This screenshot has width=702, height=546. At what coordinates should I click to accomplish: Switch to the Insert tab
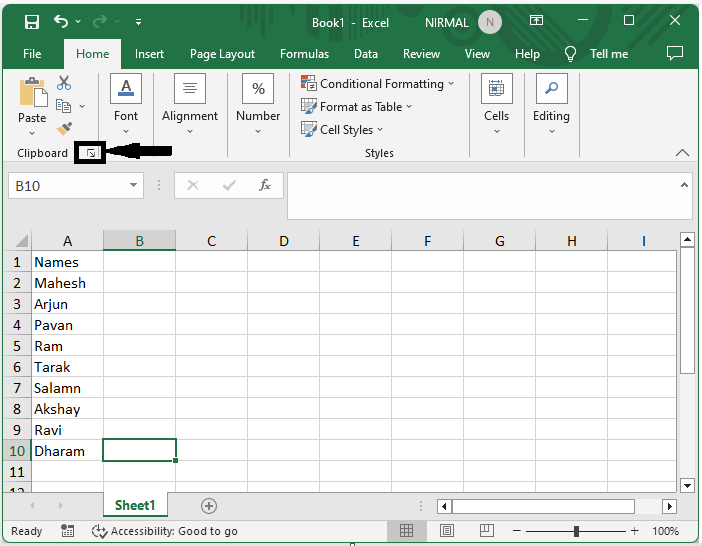pyautogui.click(x=150, y=54)
